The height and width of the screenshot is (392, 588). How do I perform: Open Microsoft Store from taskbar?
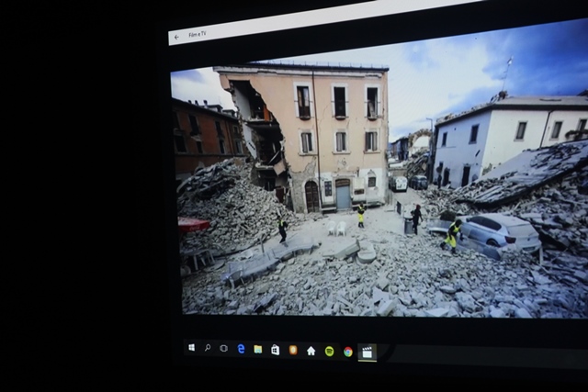276,350
